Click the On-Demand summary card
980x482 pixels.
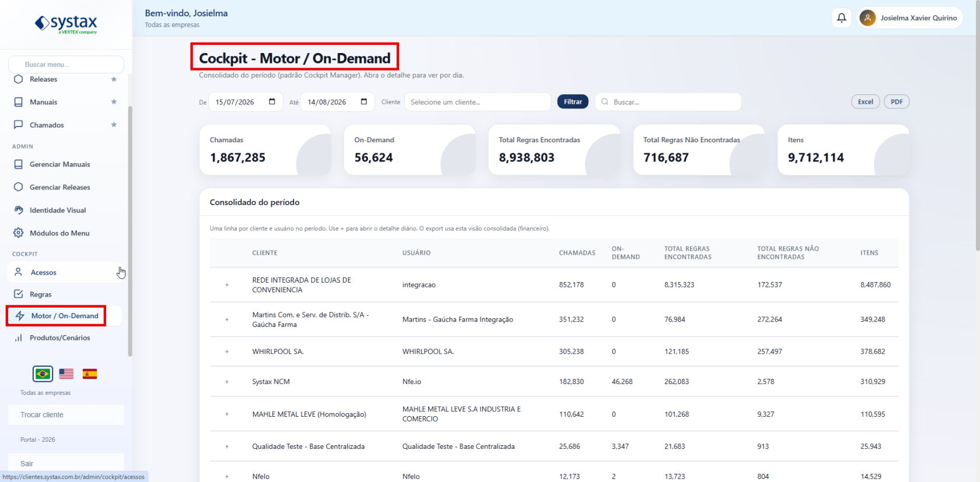point(409,150)
